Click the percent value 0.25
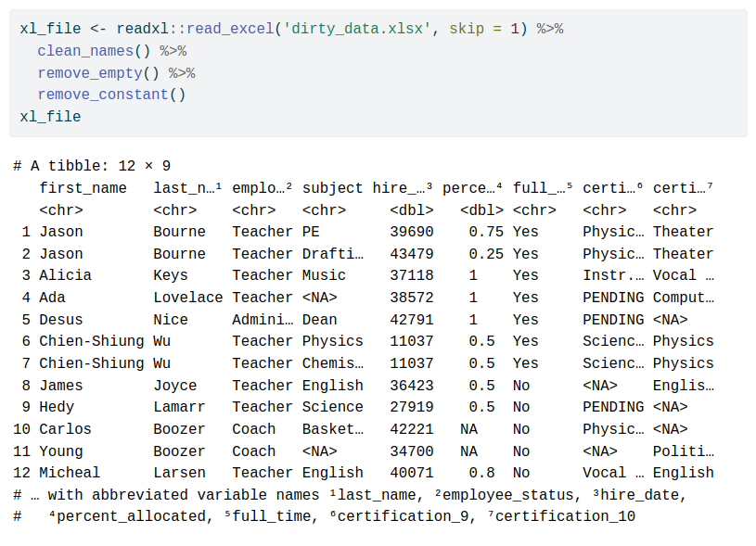The width and height of the screenshot is (756, 546). [x=486, y=254]
